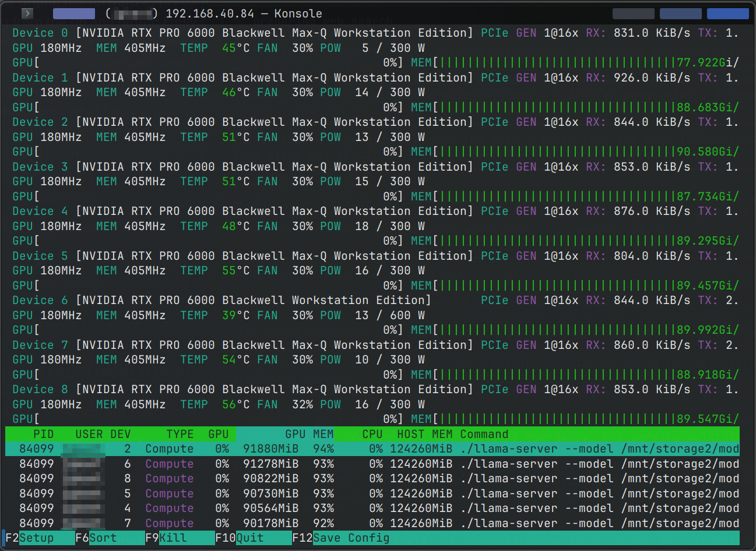
Task: Click the "Device 3" label
Action: (x=40, y=167)
